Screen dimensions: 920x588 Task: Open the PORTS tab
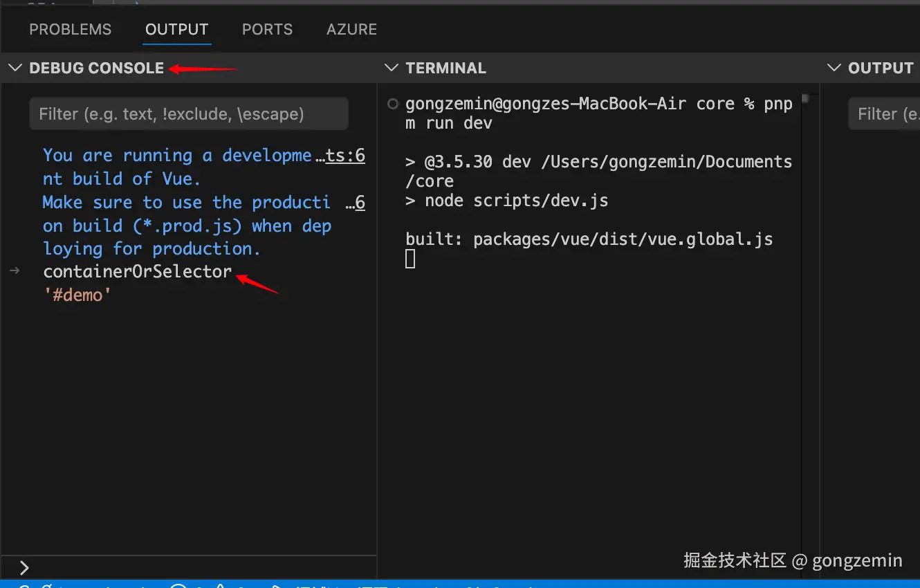point(267,30)
